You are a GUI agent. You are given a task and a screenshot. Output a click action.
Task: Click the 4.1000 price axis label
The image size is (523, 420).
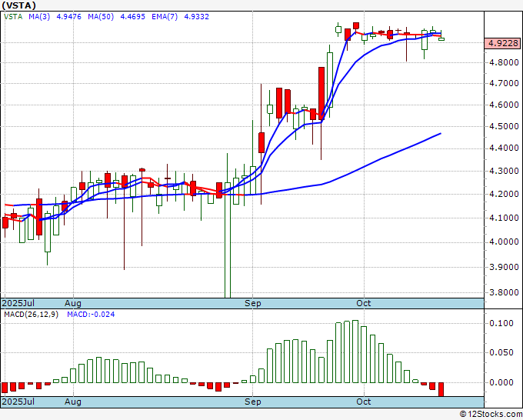coord(504,218)
